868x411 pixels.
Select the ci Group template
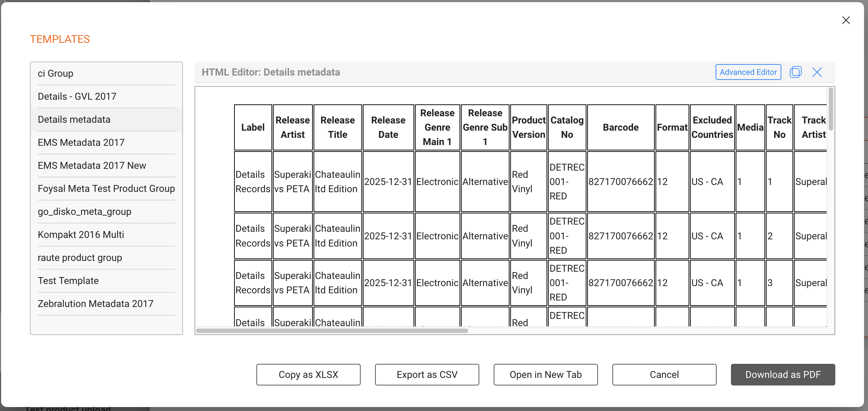tap(106, 73)
